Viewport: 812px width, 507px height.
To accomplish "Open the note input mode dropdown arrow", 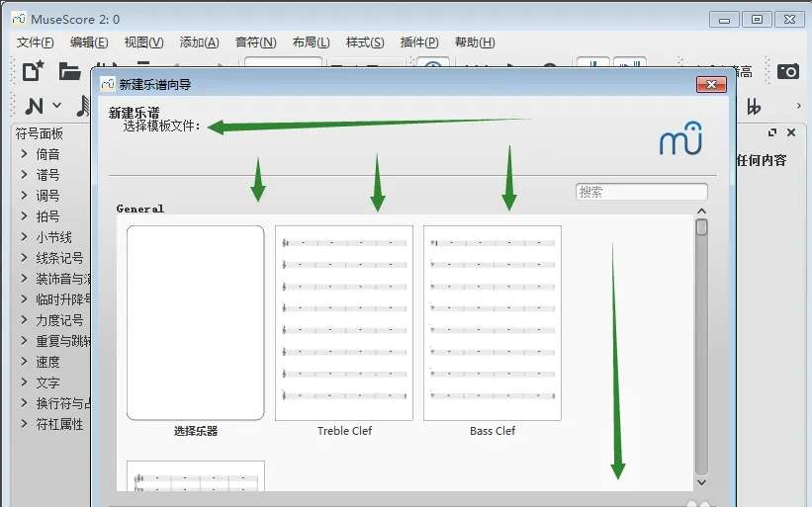I will [x=57, y=106].
